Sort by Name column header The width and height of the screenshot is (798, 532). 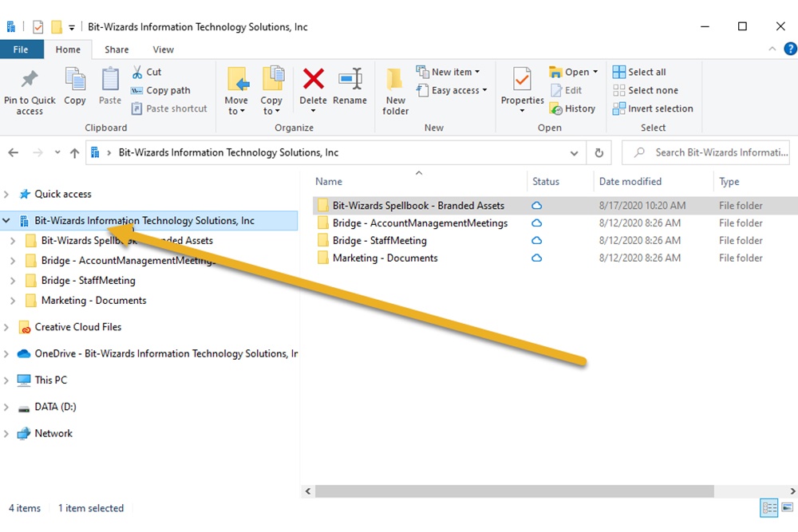tap(329, 182)
